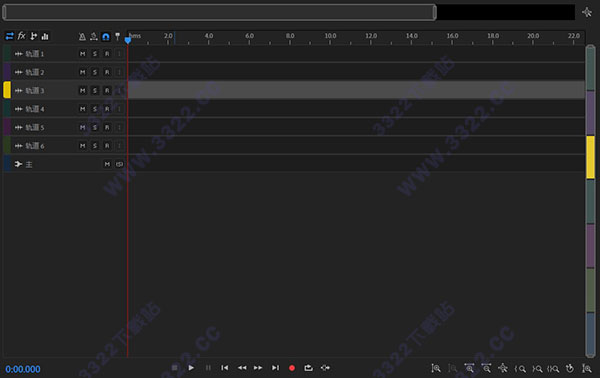This screenshot has height=378, width=600.
Task: Show the EQ view bar-chart icon
Action: tap(45, 36)
